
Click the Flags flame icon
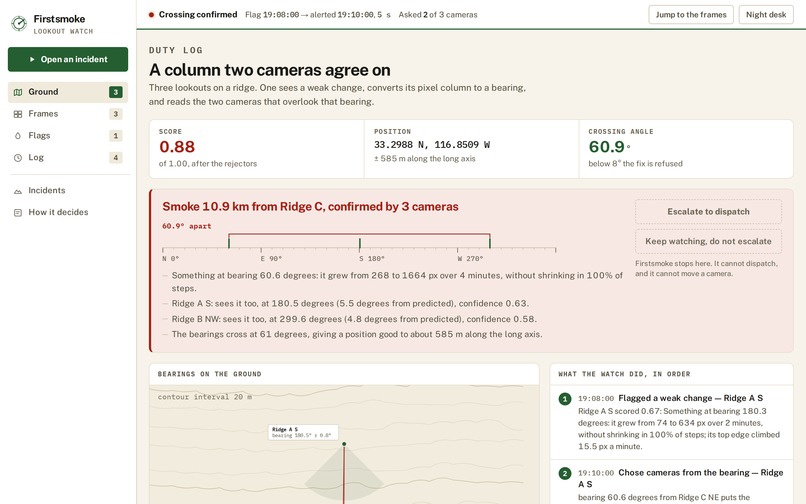(x=18, y=136)
